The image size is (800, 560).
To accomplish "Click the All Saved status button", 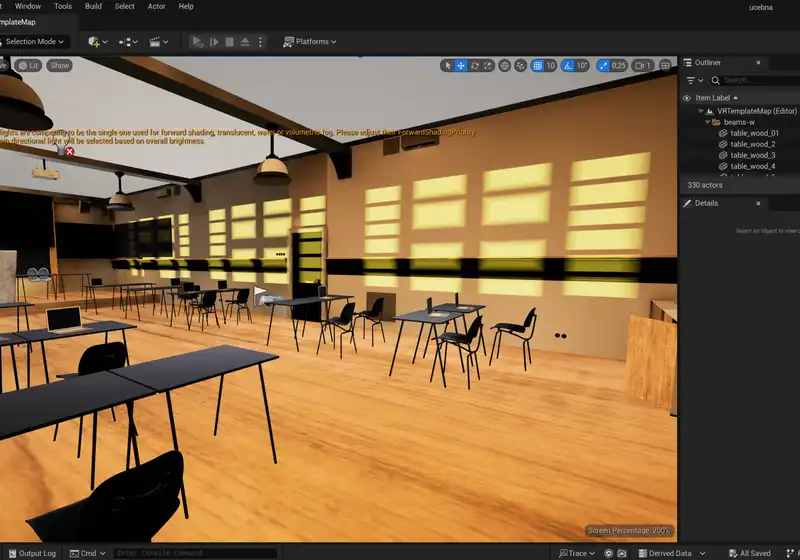I will pos(749,553).
